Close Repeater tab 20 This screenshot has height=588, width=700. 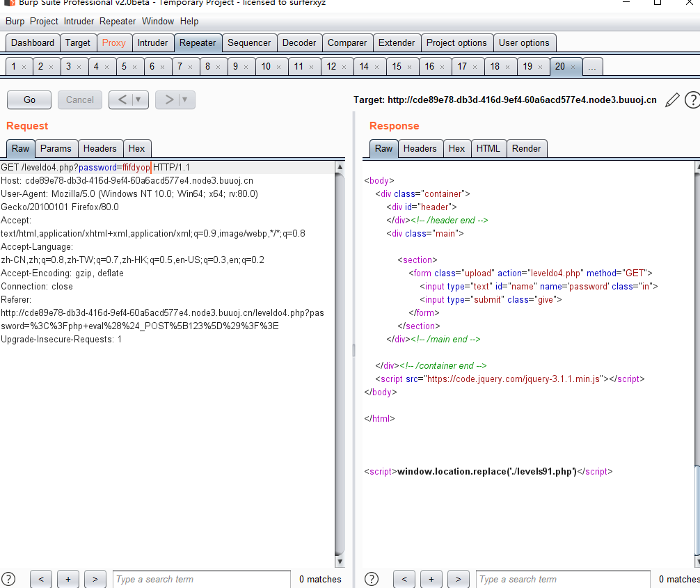(x=573, y=67)
